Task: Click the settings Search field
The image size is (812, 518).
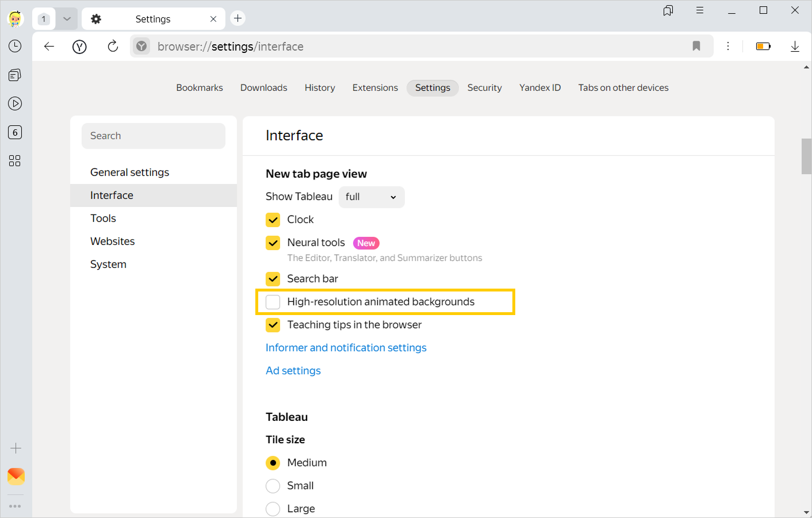Action: (x=154, y=136)
